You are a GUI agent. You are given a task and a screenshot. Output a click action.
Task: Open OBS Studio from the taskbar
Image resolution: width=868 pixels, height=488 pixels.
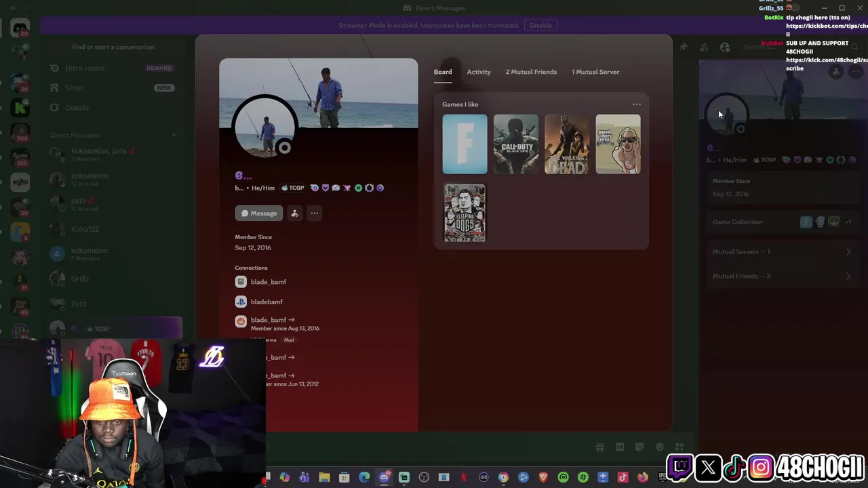[424, 478]
